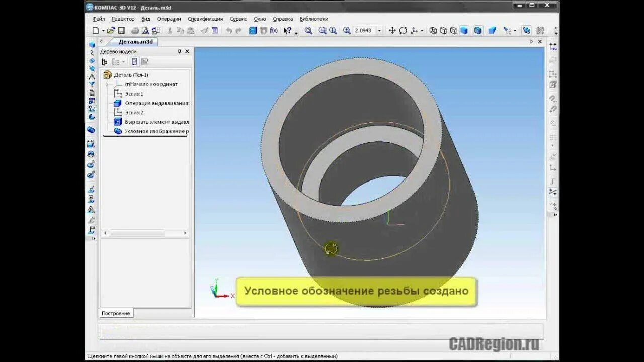644x362 pixels.
Task: Enable shaded with edges display mode
Action: click(x=478, y=31)
